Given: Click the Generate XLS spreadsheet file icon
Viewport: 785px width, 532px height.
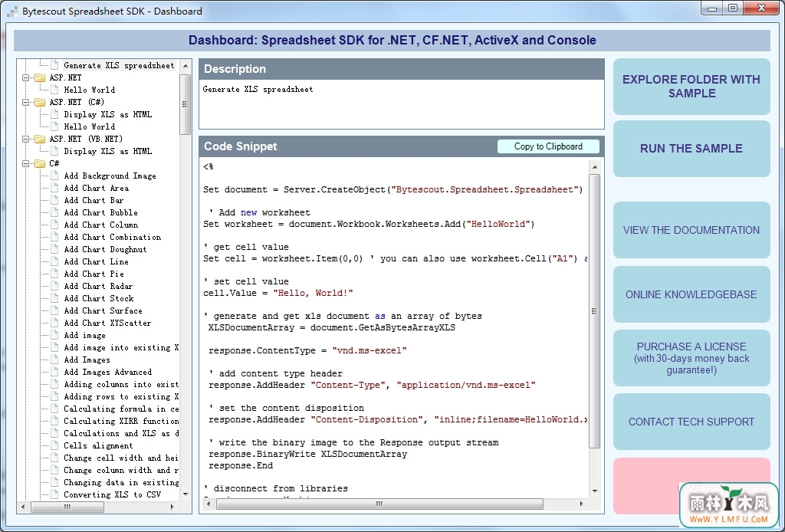Looking at the screenshot, I should (54, 66).
